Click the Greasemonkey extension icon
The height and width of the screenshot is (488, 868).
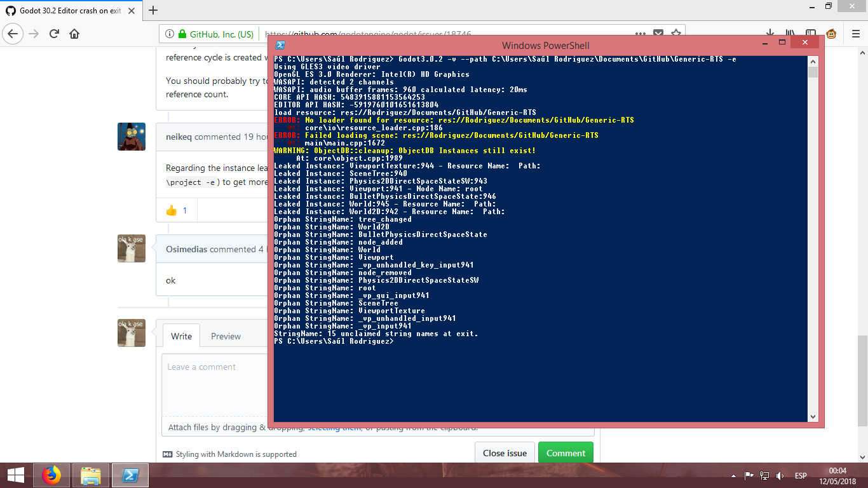pos(831,34)
